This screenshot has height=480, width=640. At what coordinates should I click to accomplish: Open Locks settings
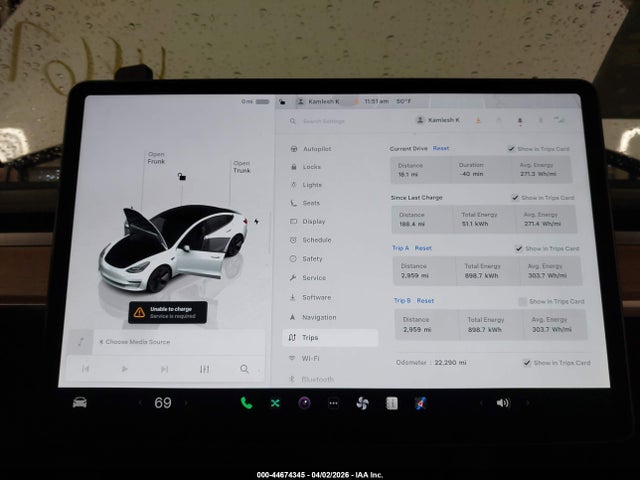[306, 167]
